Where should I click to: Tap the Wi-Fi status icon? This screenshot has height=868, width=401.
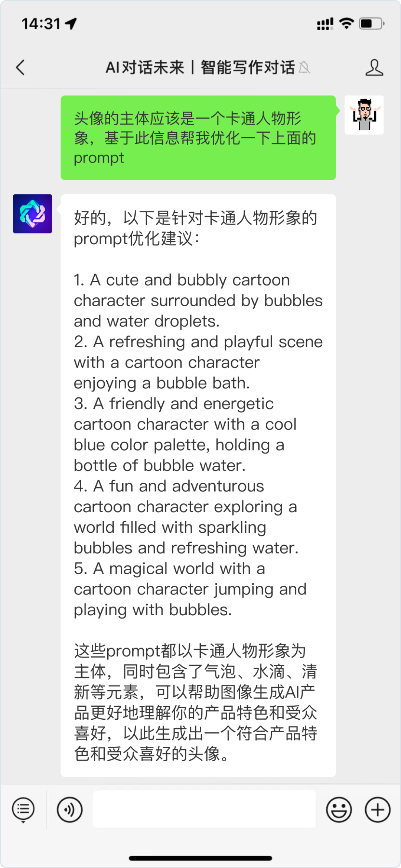point(347,24)
